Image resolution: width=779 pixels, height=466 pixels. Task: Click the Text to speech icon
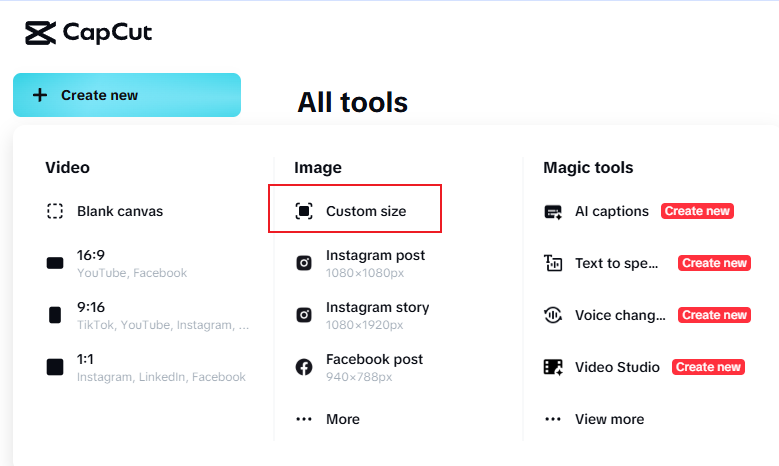(553, 263)
